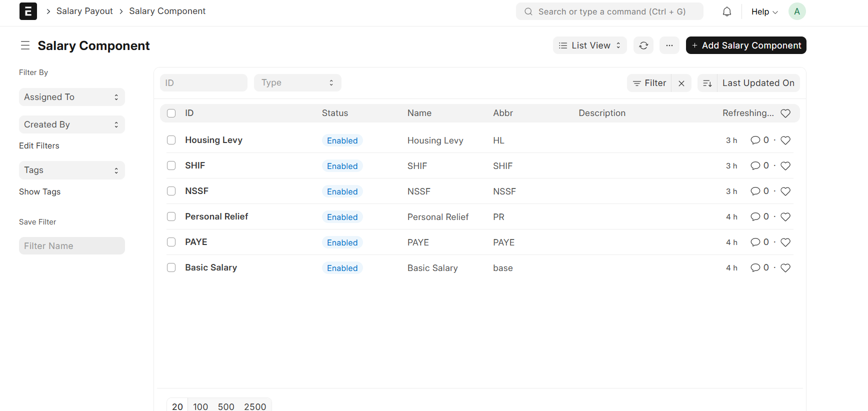868x411 pixels.
Task: Open the three-dots more menu
Action: coord(669,45)
